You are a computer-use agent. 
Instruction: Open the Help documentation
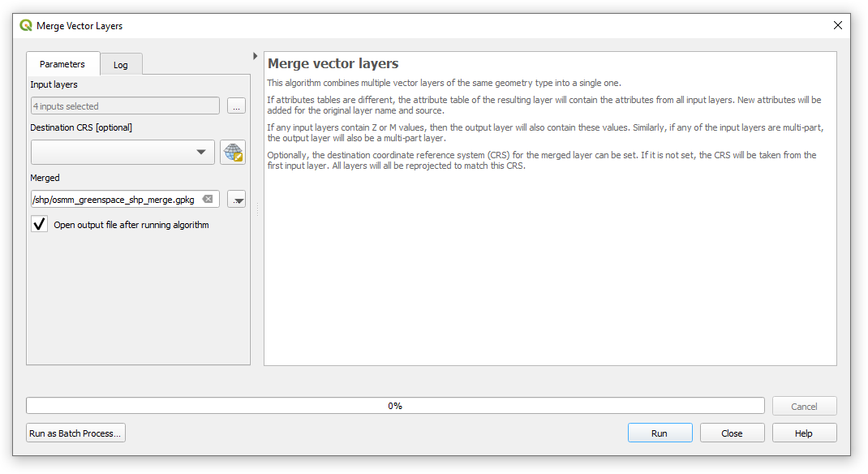[x=804, y=433]
